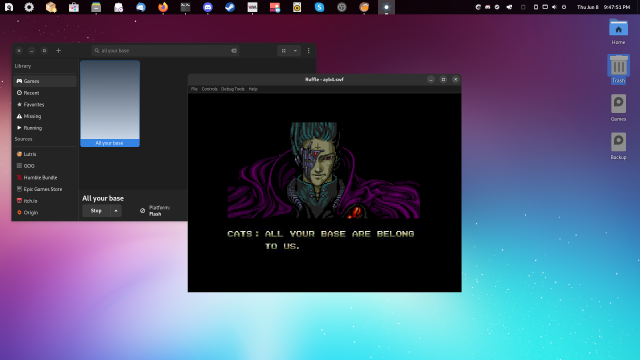640x360 pixels.
Task: Select the Epic Games Store source
Action: click(45, 189)
